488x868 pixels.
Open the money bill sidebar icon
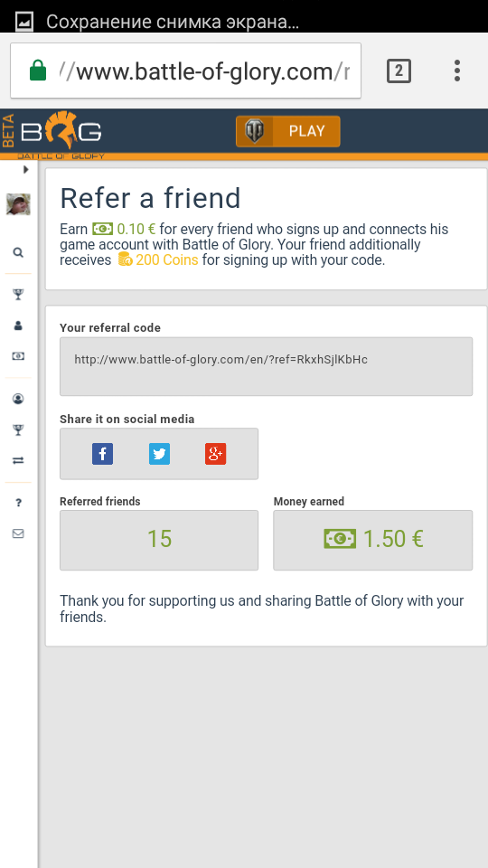pyautogui.click(x=18, y=356)
